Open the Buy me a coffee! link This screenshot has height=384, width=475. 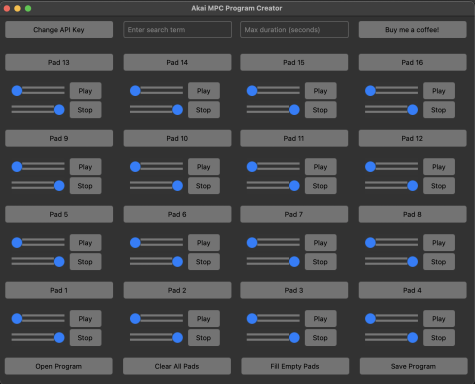(x=413, y=30)
